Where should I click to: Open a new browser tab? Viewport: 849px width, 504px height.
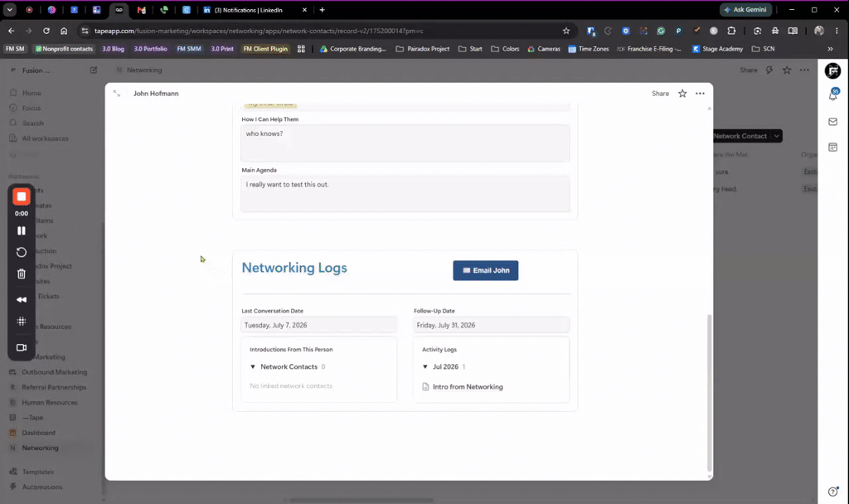tap(323, 10)
